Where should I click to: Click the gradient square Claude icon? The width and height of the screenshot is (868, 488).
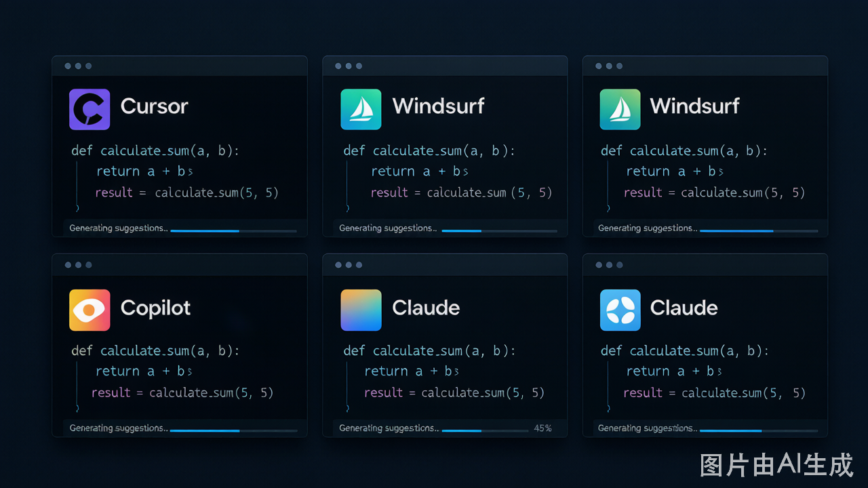click(x=361, y=310)
